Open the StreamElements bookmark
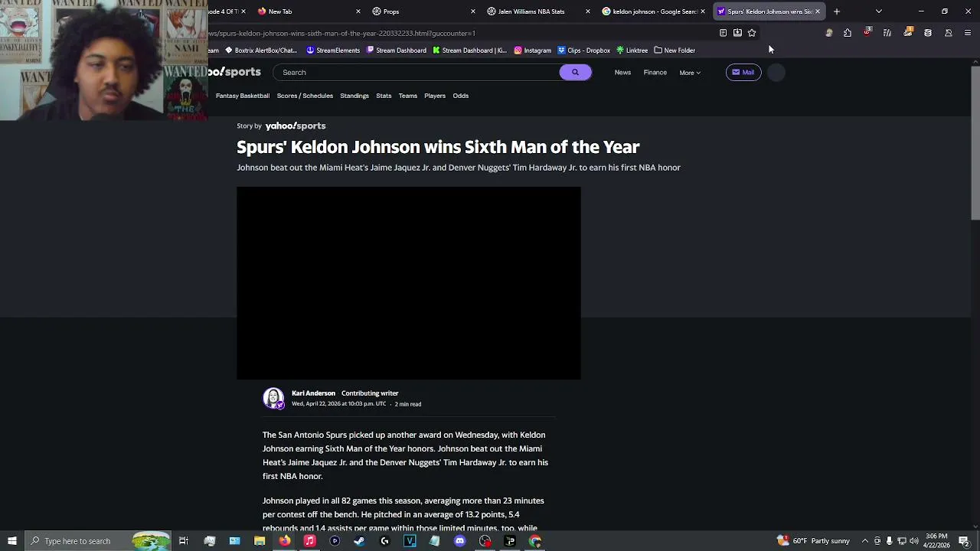Screen dimensions: 980x551 [x=333, y=51]
